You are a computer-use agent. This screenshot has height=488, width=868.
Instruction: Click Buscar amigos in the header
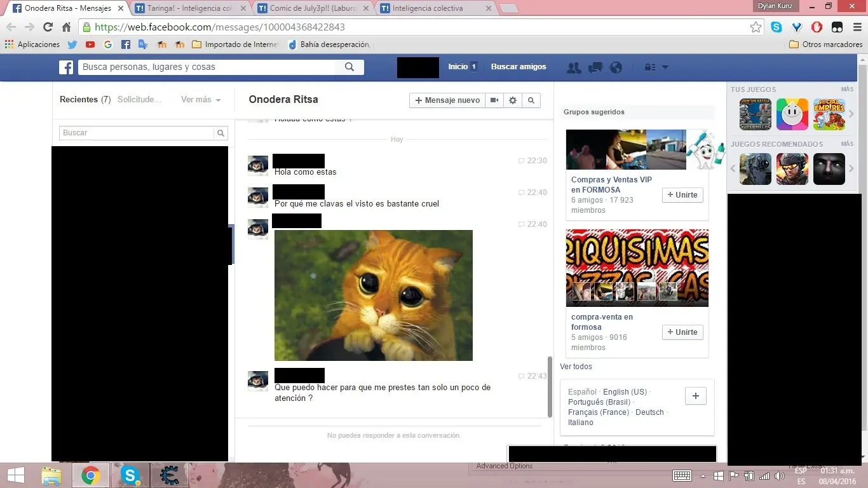(519, 67)
